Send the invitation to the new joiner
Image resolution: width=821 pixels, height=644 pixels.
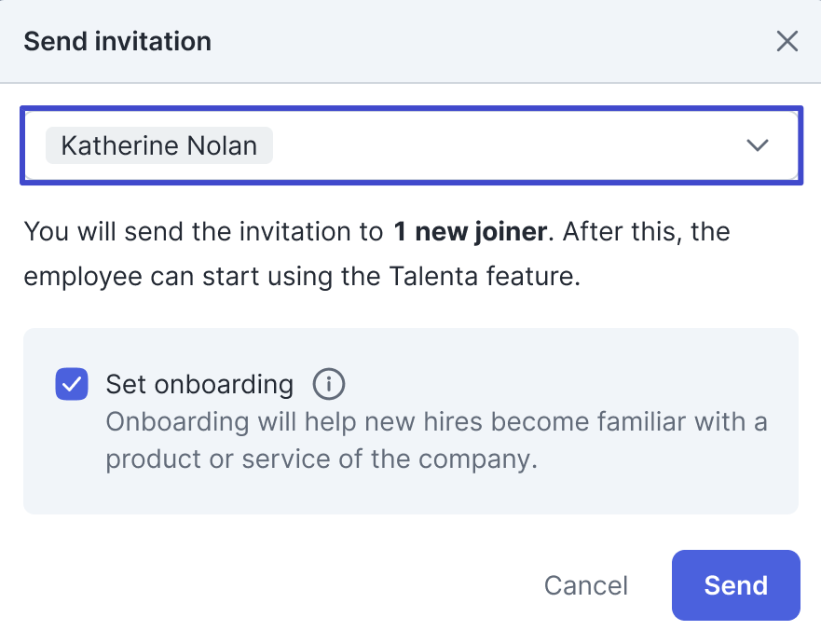tap(735, 585)
